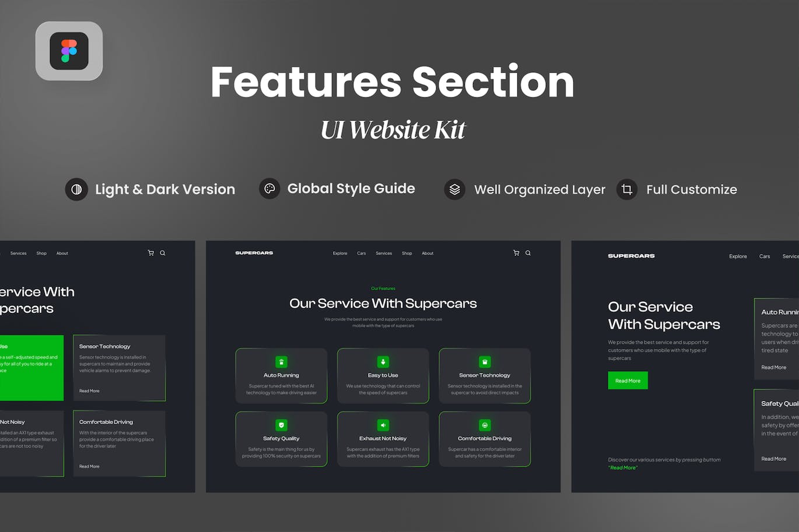Click the green italic "Read More" text link

point(623,468)
